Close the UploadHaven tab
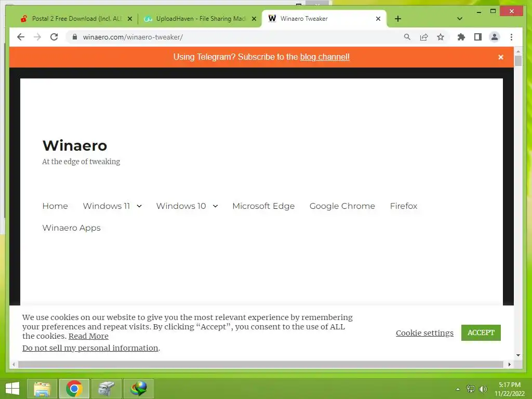532x399 pixels. pyautogui.click(x=254, y=19)
